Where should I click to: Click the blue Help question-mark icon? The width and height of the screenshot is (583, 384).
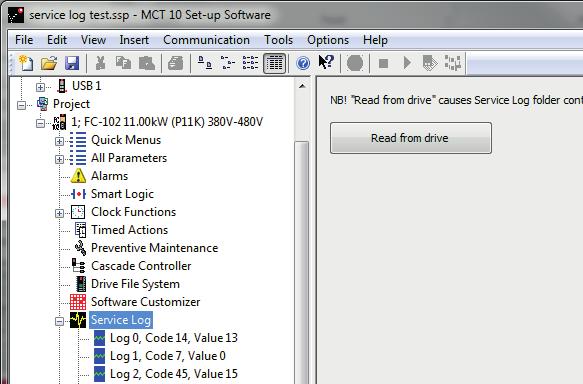coord(303,63)
